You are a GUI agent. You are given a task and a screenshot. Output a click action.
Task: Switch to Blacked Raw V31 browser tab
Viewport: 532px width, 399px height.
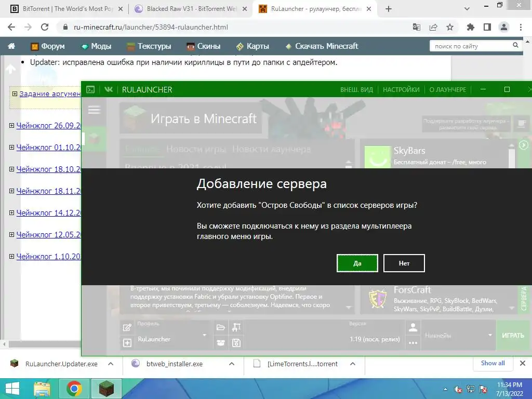(x=191, y=9)
